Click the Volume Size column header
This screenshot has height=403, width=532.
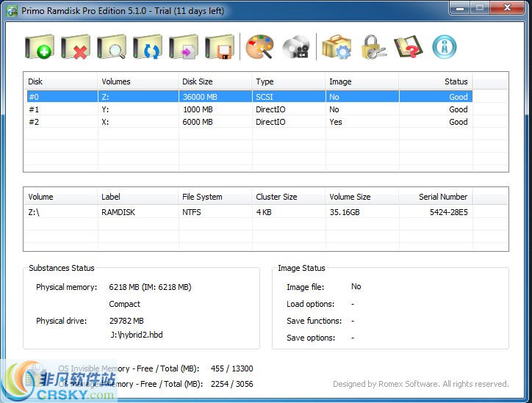(362, 197)
